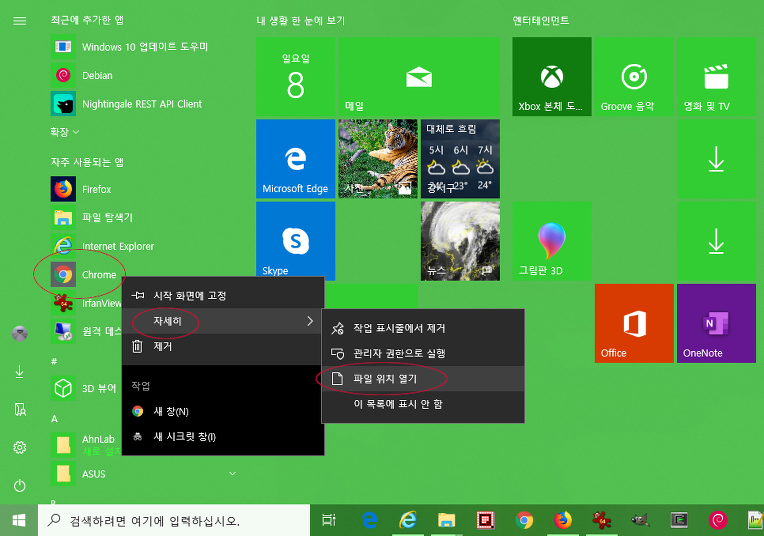
Task: Open Downloads from the start sidebar
Action: (x=19, y=372)
